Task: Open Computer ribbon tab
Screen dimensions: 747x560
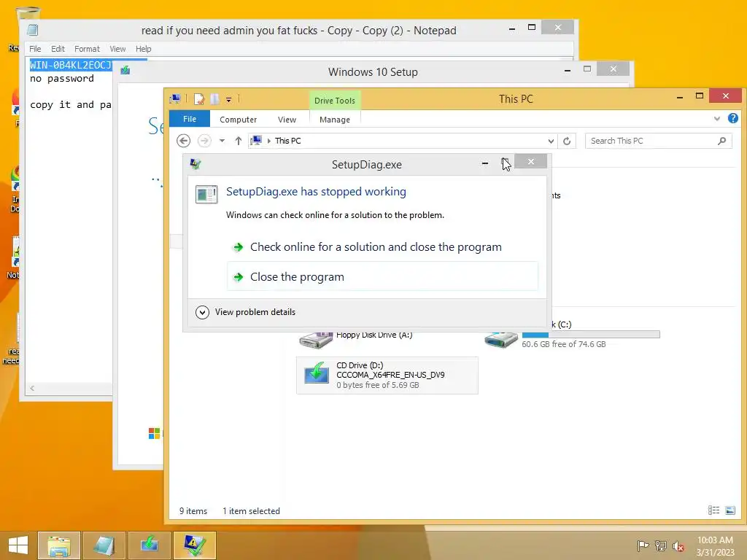Action: coord(239,120)
